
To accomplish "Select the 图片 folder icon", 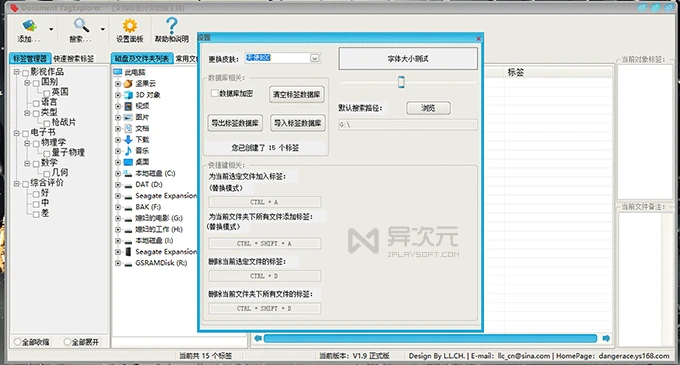I will click(128, 117).
